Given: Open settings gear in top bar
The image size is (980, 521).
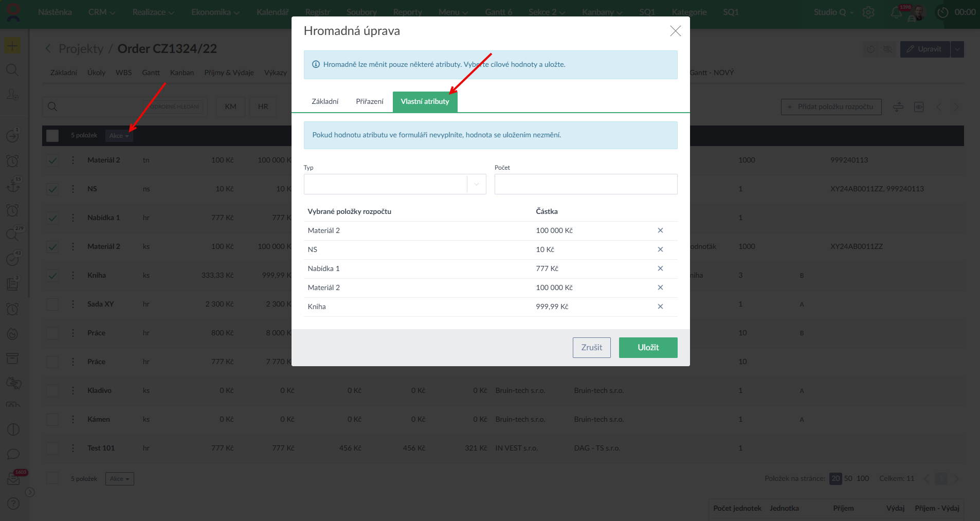Looking at the screenshot, I should pyautogui.click(x=868, y=12).
